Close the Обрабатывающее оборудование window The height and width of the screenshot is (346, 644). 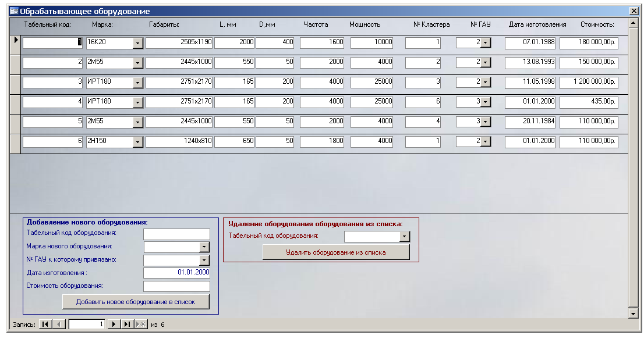tap(634, 11)
